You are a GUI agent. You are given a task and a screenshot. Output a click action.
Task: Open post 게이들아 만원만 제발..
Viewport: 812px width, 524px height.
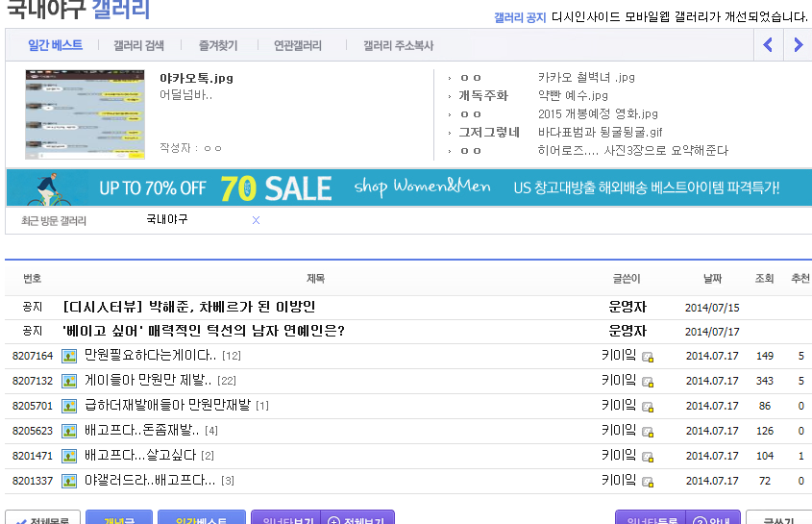click(x=148, y=380)
